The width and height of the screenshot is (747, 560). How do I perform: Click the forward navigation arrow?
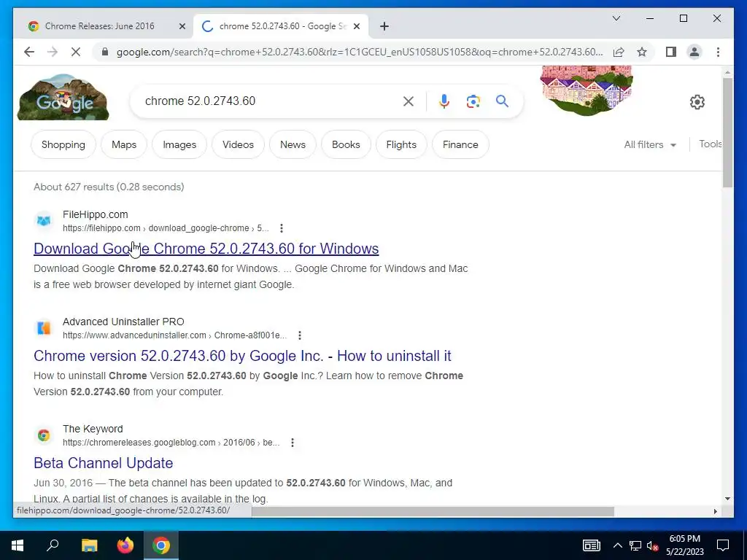(53, 52)
